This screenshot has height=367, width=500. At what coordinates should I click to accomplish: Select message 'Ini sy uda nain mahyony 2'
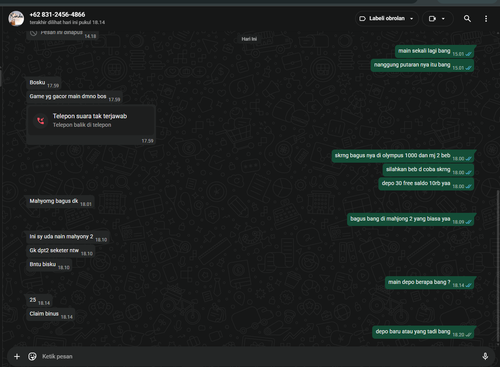click(x=68, y=237)
